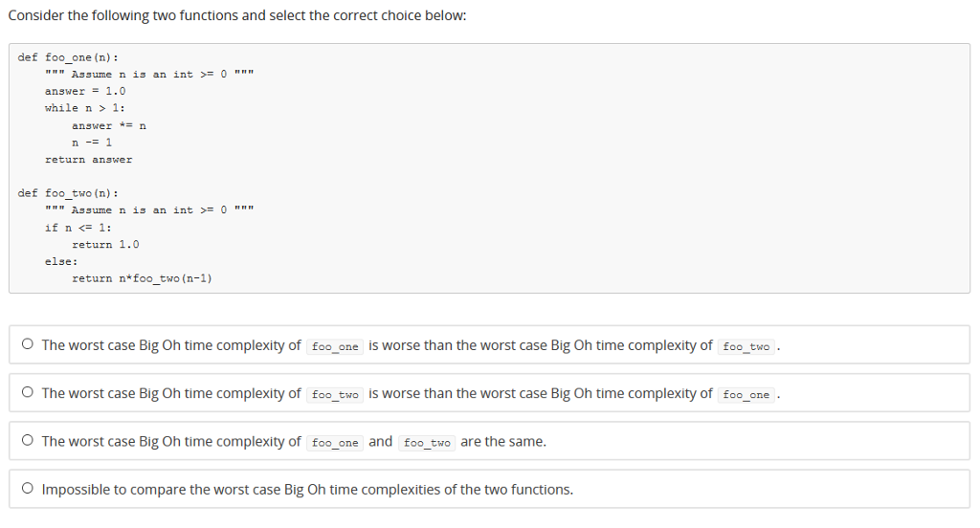Image resolution: width=980 pixels, height=528 pixels.
Task: Click the 'Consider the following two functions' prompt
Action: [237, 15]
